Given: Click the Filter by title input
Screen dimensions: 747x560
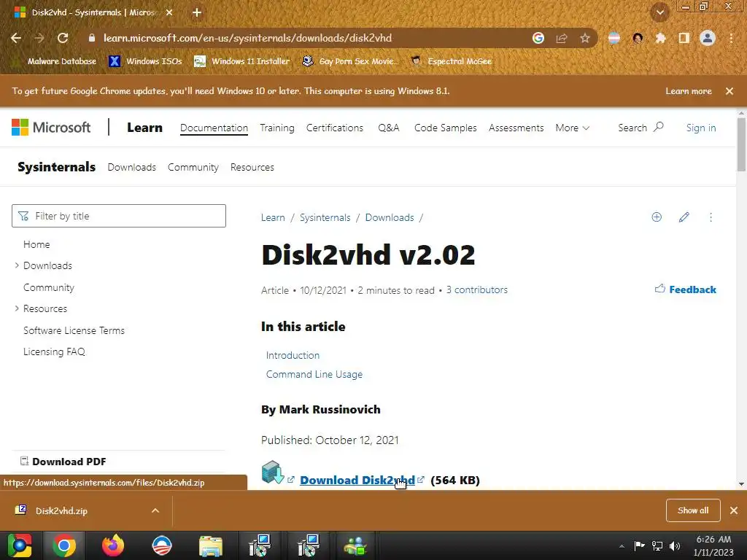Looking at the screenshot, I should click(x=119, y=216).
